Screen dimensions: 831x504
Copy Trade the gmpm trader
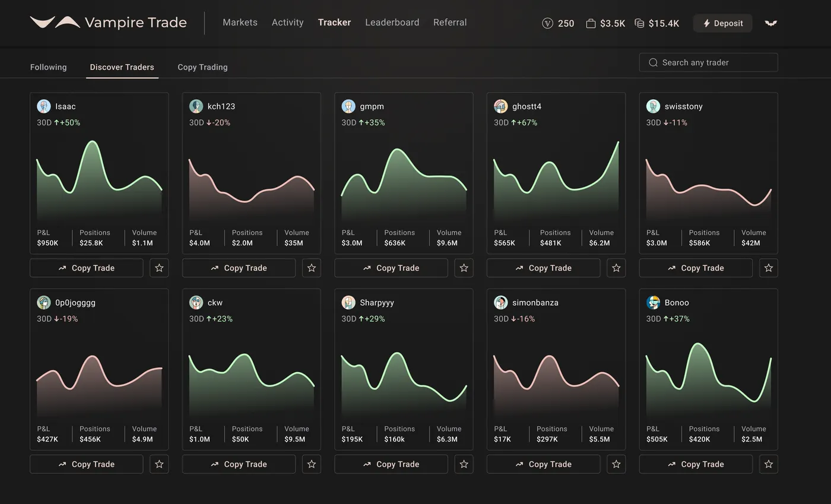(391, 268)
